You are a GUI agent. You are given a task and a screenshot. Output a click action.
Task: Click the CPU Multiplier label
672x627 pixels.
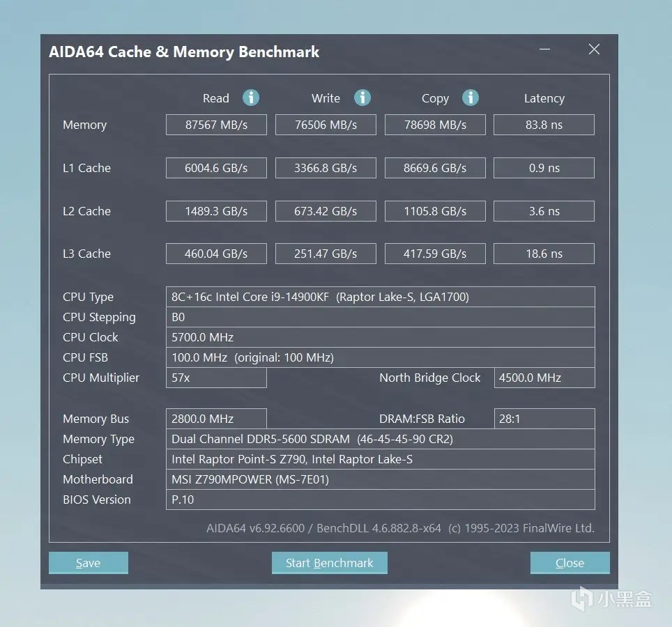pyautogui.click(x=101, y=378)
